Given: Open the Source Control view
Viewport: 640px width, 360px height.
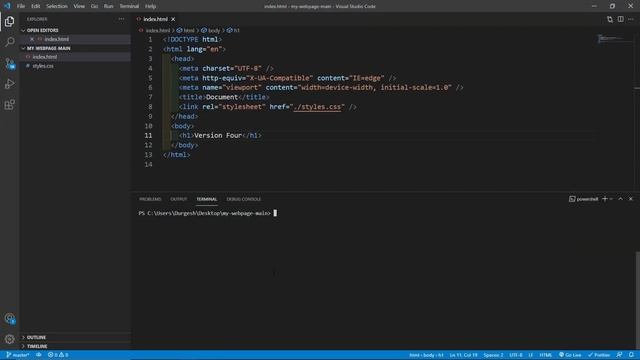Looking at the screenshot, I should click(x=9, y=63).
